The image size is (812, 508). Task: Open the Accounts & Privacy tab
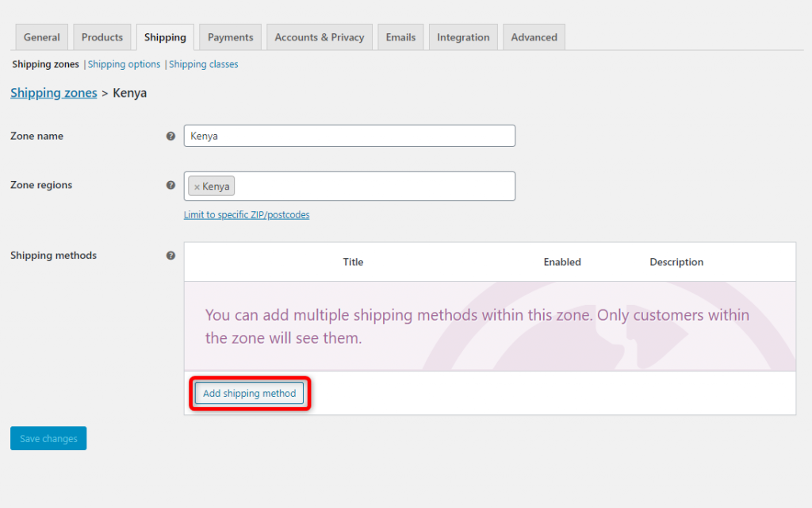319,37
